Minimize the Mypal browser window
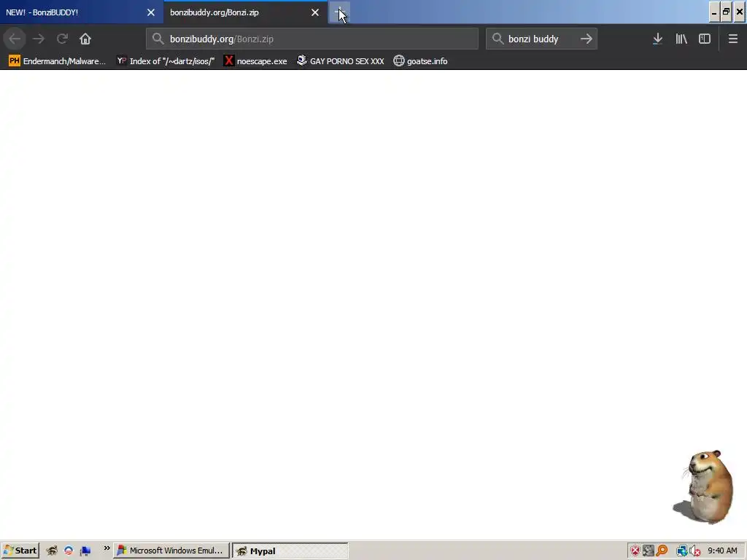The height and width of the screenshot is (560, 747). 714,12
